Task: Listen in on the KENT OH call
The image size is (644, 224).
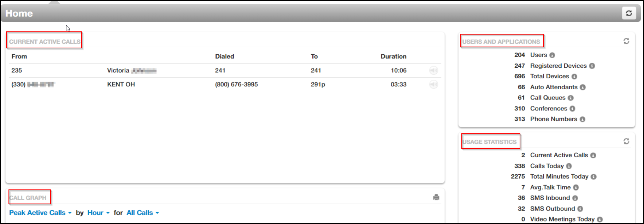Action: point(433,85)
